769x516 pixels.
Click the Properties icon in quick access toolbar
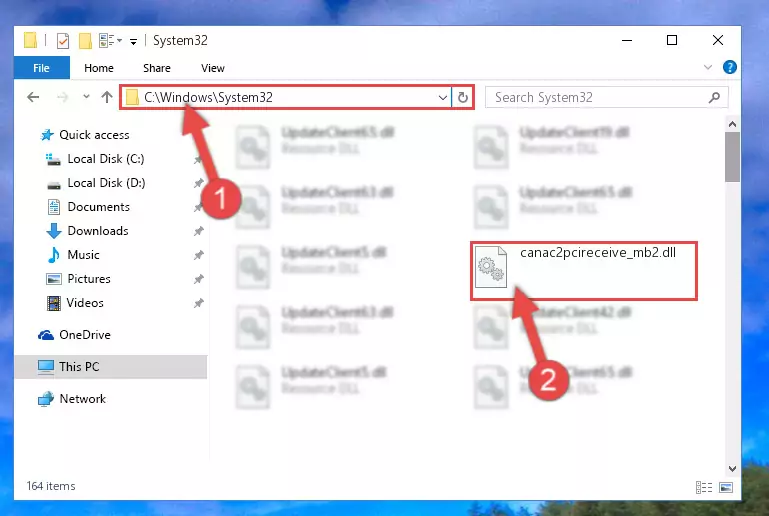63,41
